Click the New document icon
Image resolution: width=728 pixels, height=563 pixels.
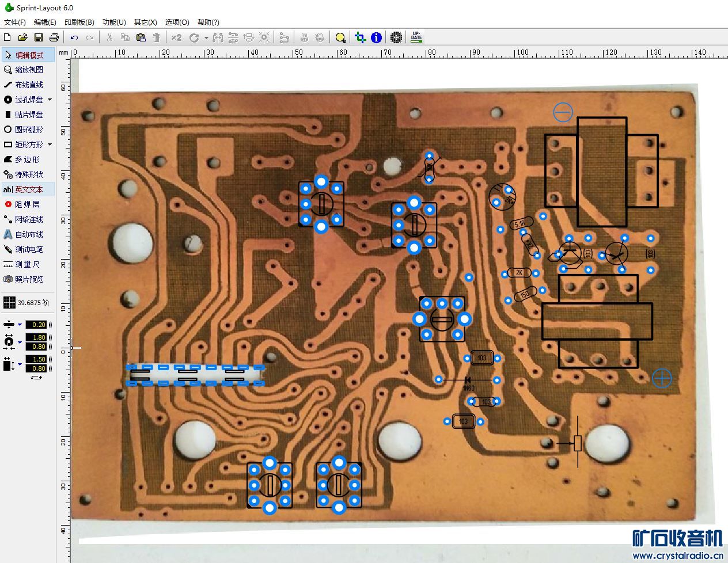coord(7,37)
